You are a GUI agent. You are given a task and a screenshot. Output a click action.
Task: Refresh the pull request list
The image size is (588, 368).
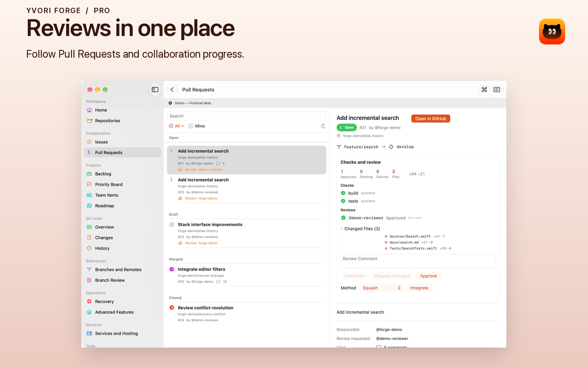[323, 126]
